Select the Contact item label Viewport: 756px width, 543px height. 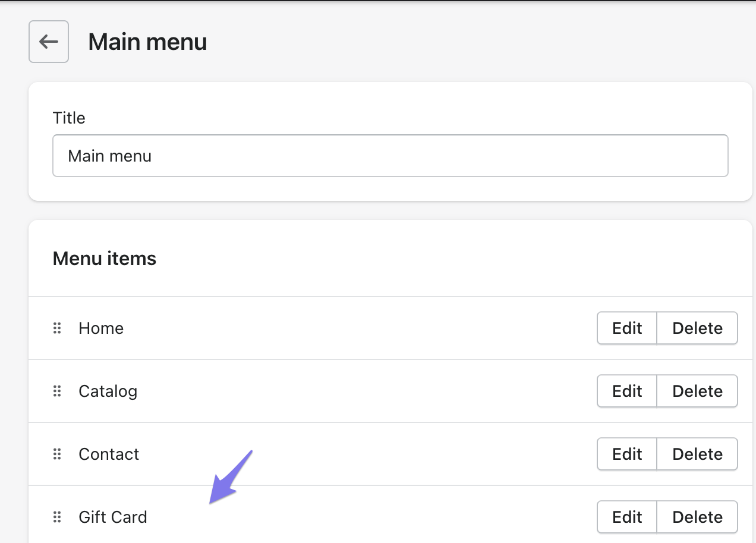point(109,454)
